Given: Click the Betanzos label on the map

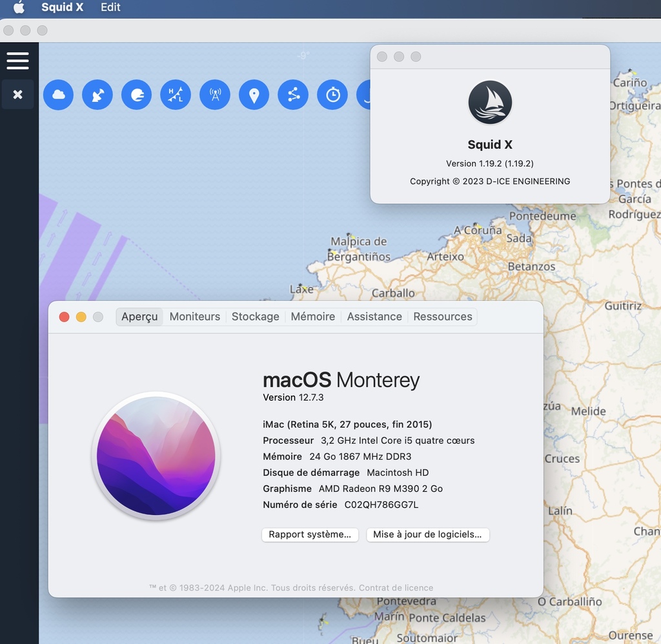Looking at the screenshot, I should 531,267.
